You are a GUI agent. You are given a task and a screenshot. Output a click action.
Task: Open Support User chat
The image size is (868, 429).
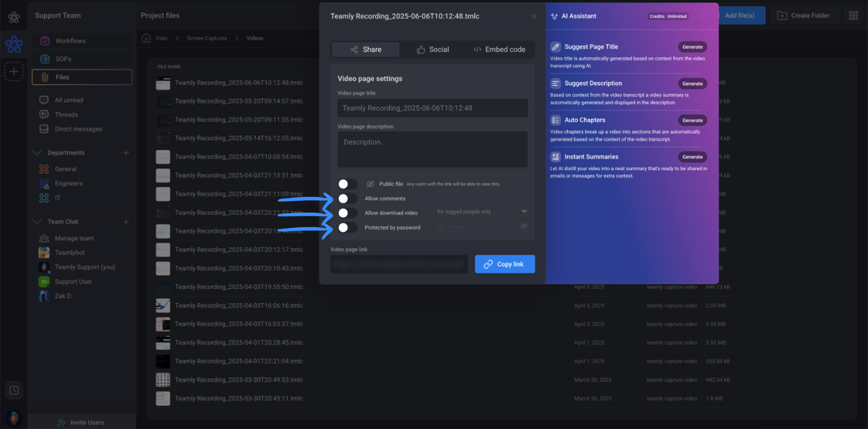click(73, 281)
